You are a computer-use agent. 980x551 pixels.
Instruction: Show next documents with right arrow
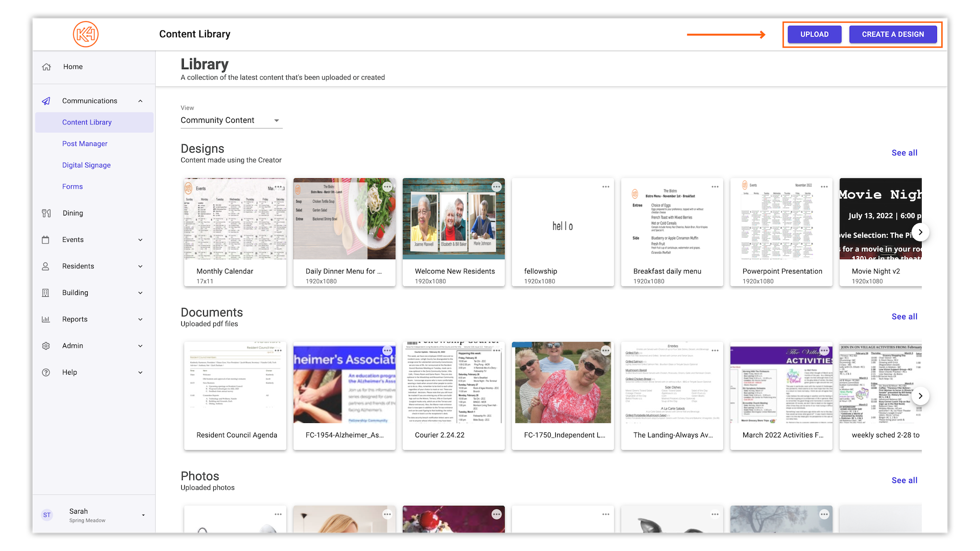coord(920,396)
